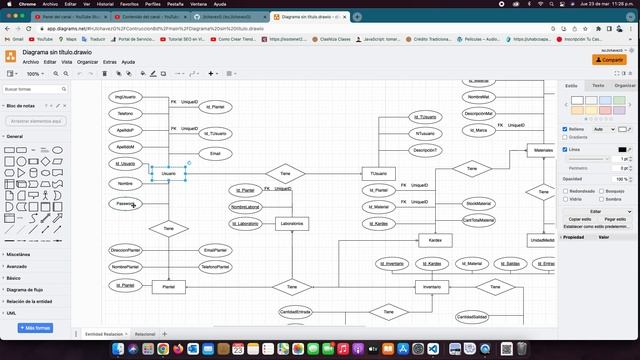Switch to the Relacional page tab
The height and width of the screenshot is (360, 640).
point(145,334)
